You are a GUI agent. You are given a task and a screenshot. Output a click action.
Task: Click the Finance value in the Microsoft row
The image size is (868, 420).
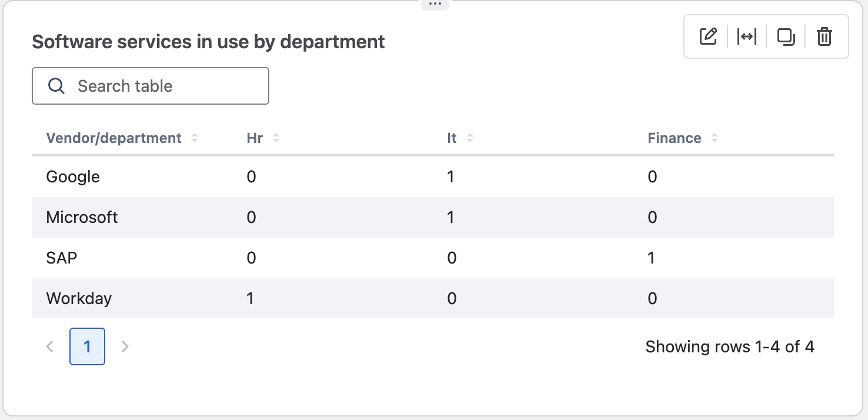coord(652,218)
